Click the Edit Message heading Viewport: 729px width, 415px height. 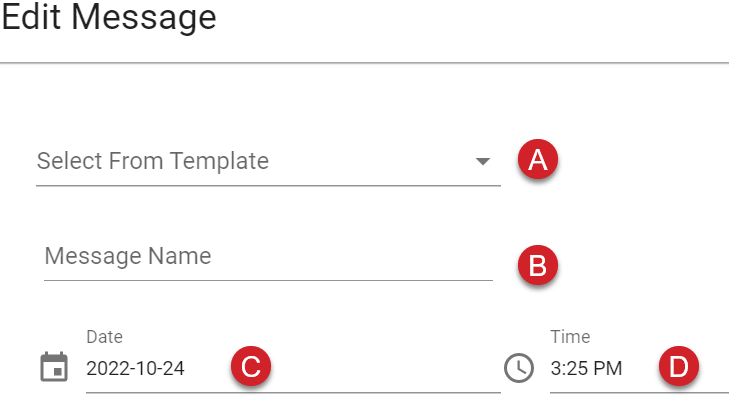click(109, 18)
